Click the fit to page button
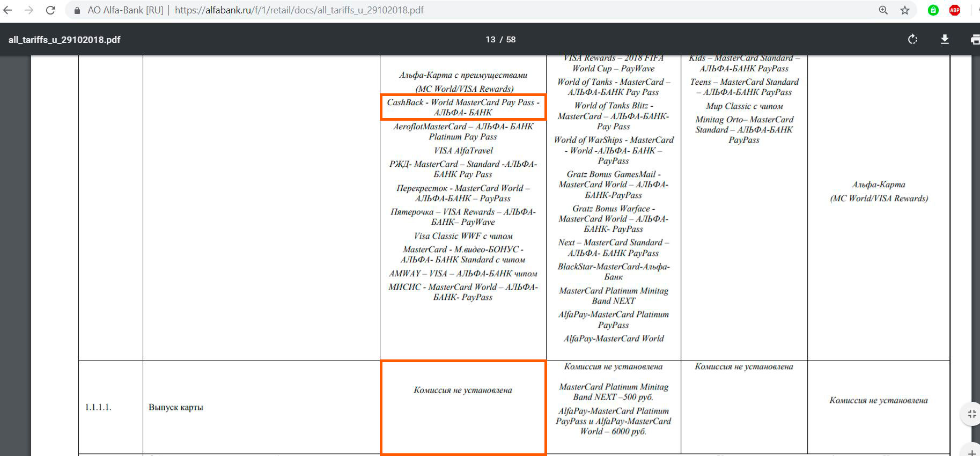The height and width of the screenshot is (456, 980). click(x=971, y=414)
